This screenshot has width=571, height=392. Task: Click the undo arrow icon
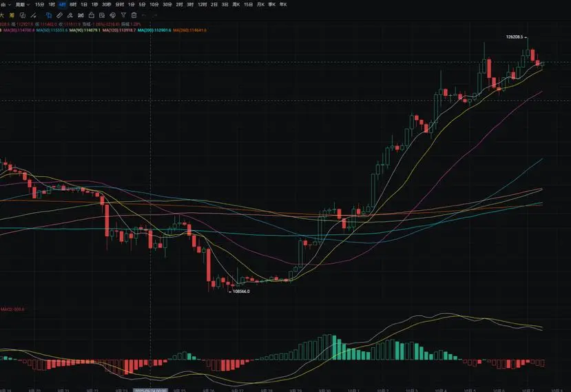(144, 15)
